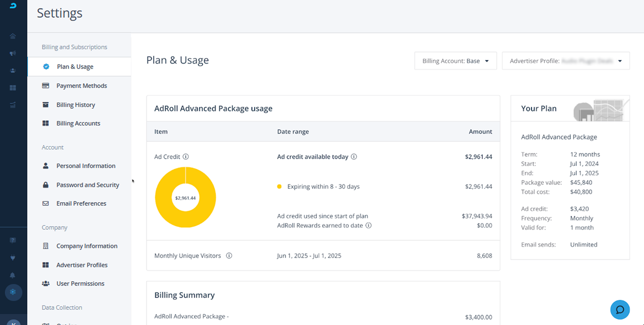
Task: Click the settings gear icon in the dark sidebar
Action: click(13, 292)
